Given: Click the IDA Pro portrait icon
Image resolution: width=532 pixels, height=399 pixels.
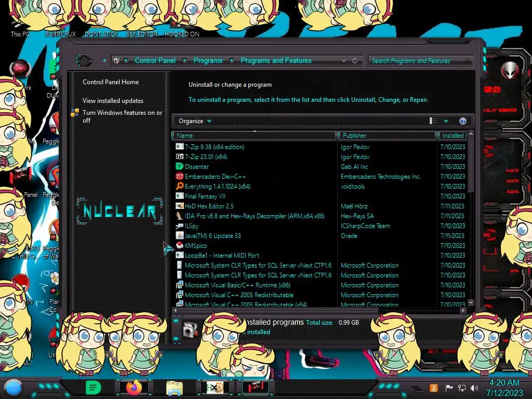Looking at the screenshot, I should 179,216.
